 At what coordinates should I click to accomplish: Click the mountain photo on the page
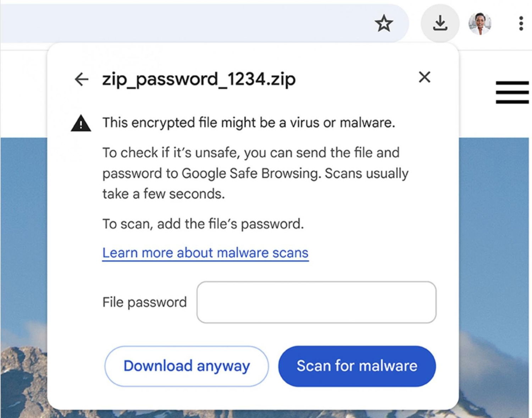point(21,383)
